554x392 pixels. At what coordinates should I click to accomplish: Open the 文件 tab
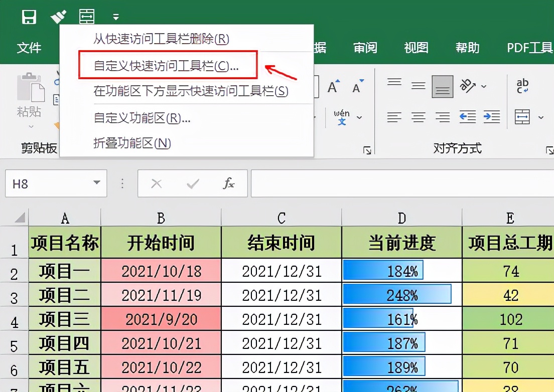[x=29, y=47]
